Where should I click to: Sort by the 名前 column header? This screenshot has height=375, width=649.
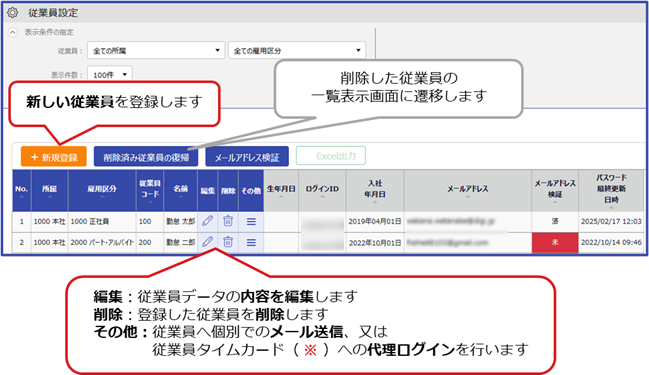pyautogui.click(x=180, y=190)
